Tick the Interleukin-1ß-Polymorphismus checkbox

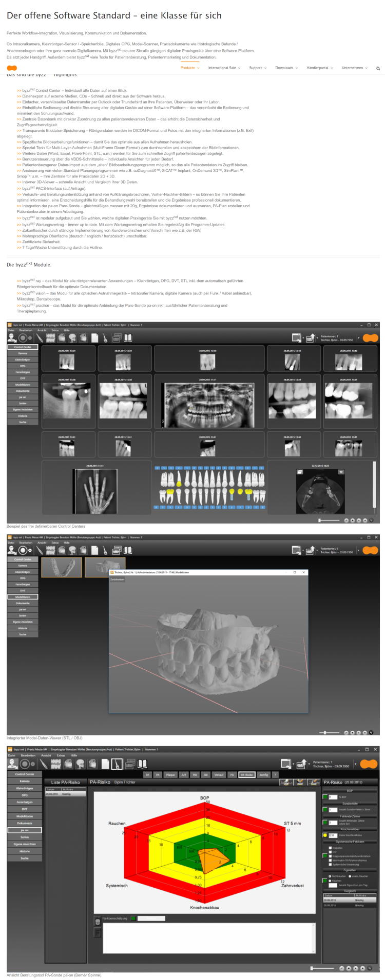click(x=330, y=861)
